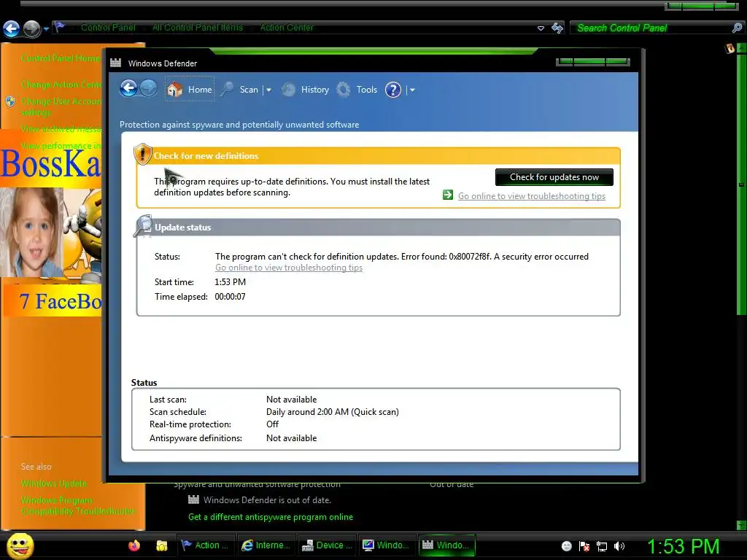Click the network tray icon

[x=602, y=546]
